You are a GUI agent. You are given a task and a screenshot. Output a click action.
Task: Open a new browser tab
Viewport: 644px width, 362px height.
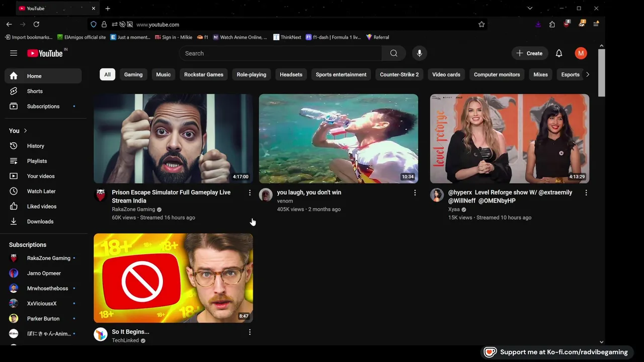pyautogui.click(x=108, y=9)
